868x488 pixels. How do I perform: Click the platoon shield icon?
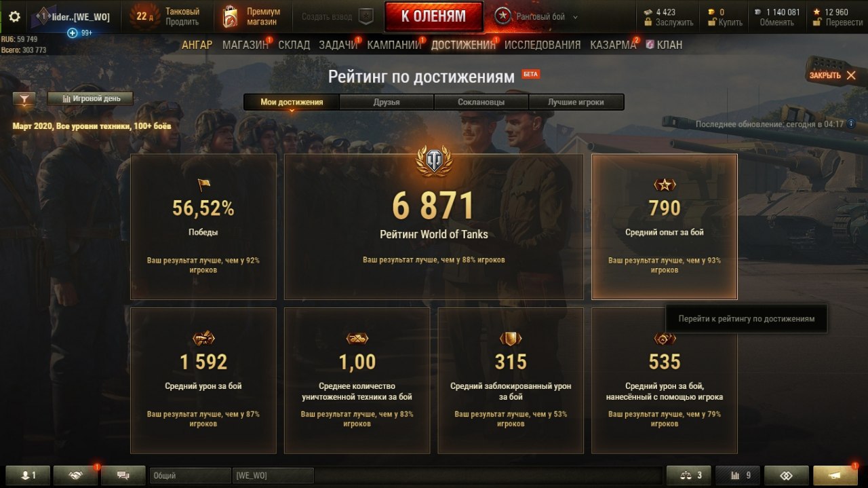(x=366, y=16)
